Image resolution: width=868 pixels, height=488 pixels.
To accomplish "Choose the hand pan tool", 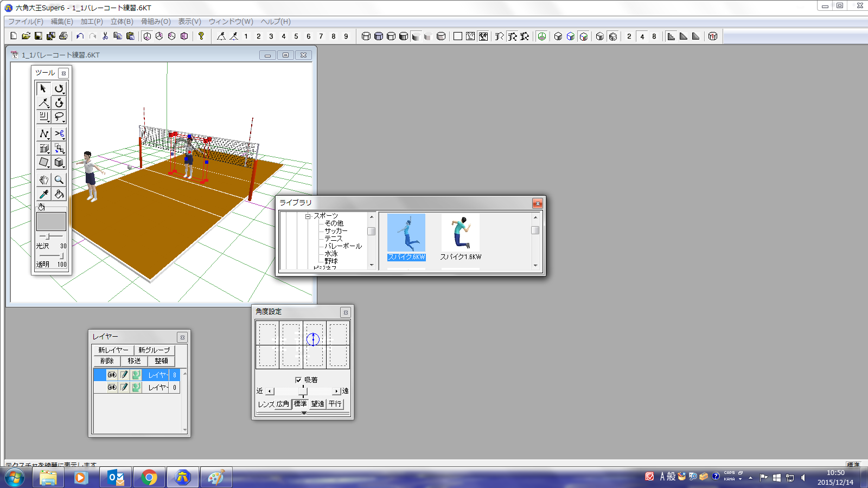I will point(44,179).
